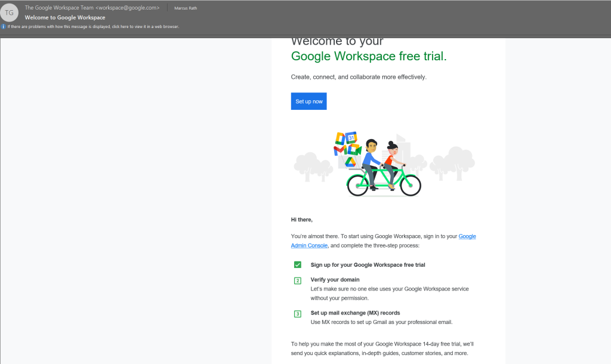
Task: Click the subject Welcome to Google Workspace
Action: point(65,17)
